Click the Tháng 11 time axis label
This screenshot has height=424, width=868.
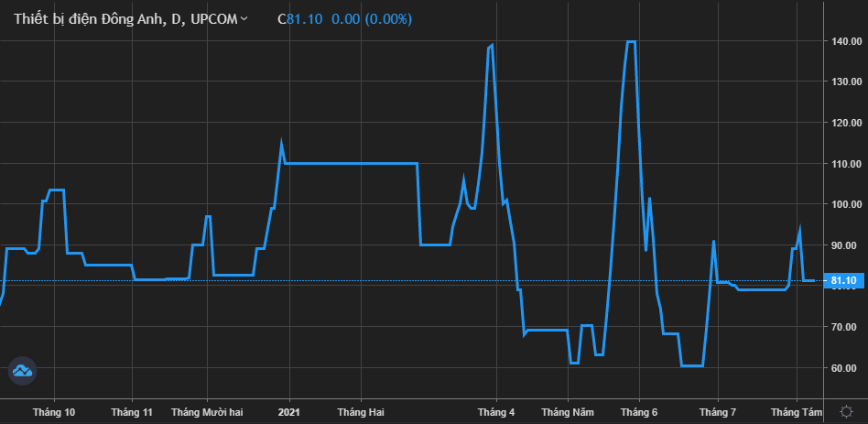point(132,412)
